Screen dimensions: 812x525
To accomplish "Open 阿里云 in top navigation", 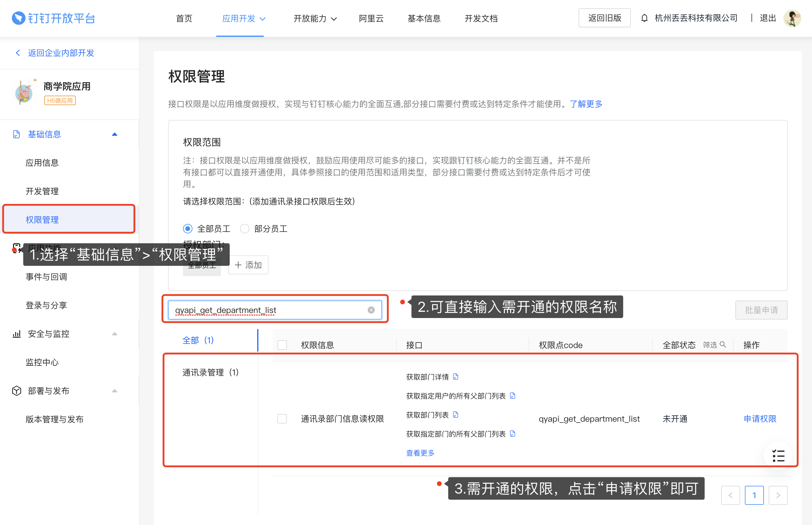I will coord(371,18).
